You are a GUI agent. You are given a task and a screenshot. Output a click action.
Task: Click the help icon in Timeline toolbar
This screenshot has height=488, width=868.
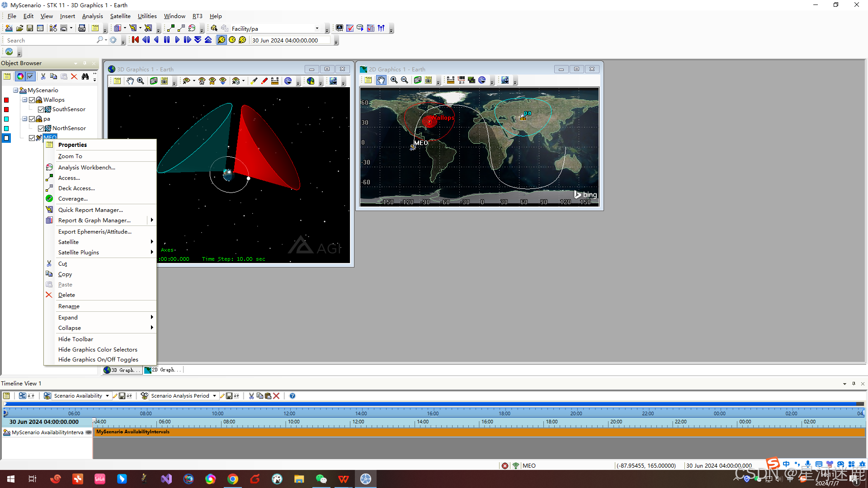292,396
